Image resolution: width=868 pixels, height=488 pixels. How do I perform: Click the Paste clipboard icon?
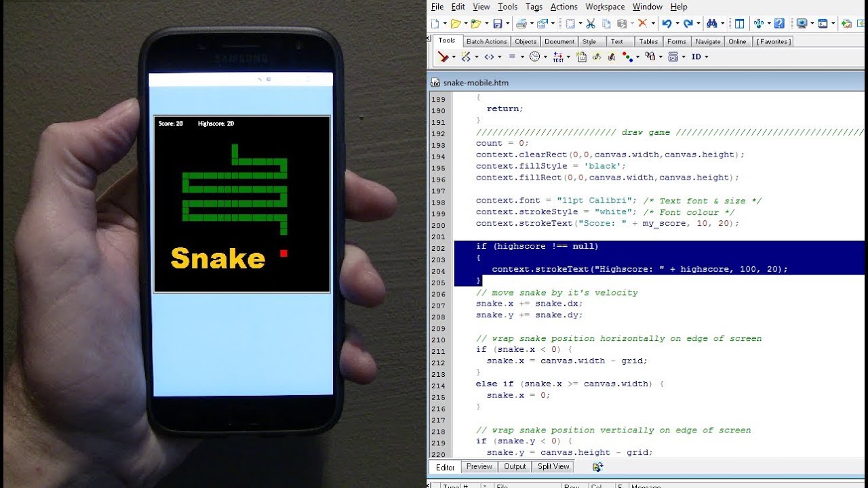click(622, 24)
